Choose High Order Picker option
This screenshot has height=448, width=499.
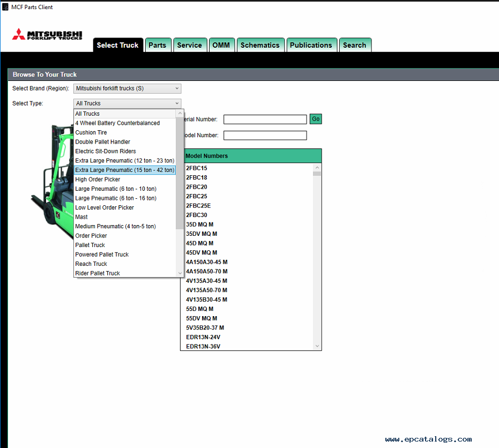(x=125, y=180)
